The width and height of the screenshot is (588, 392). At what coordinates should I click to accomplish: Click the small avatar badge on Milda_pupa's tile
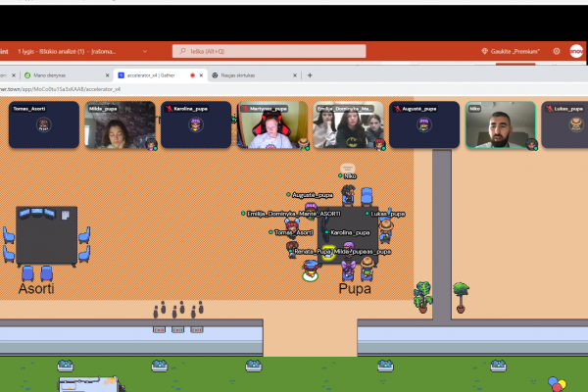coord(152,144)
